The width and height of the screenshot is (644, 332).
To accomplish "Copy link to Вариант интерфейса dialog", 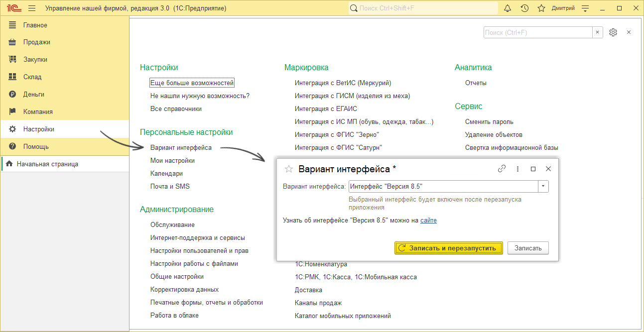I will tap(502, 169).
